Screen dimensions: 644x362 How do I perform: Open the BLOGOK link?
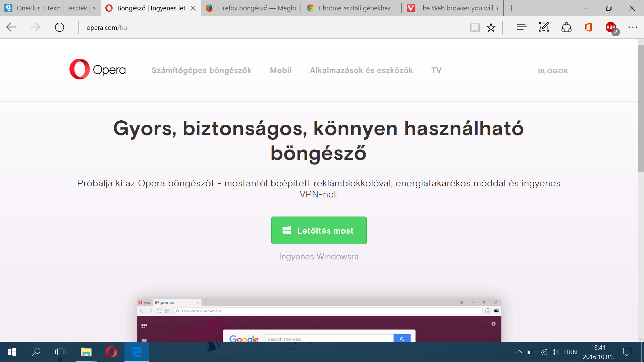[553, 71]
